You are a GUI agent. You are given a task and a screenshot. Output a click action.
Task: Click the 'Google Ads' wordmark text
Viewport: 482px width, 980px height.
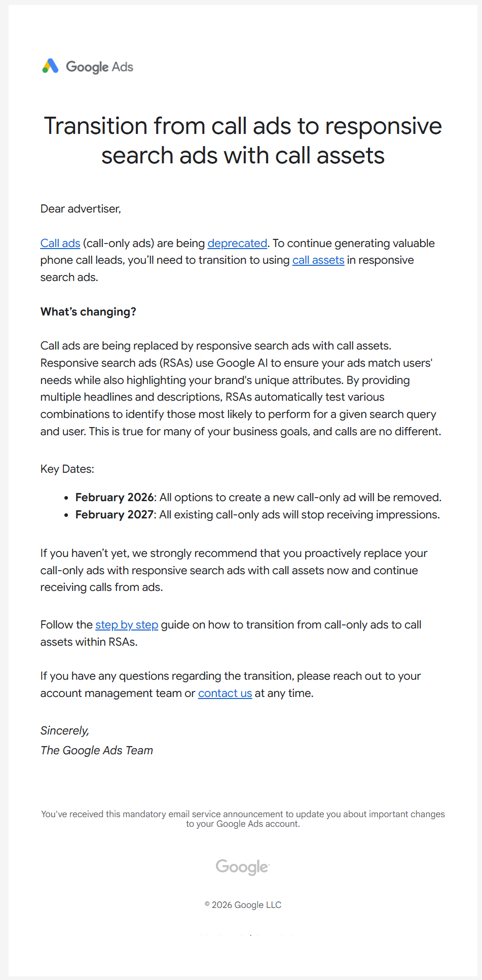99,67
